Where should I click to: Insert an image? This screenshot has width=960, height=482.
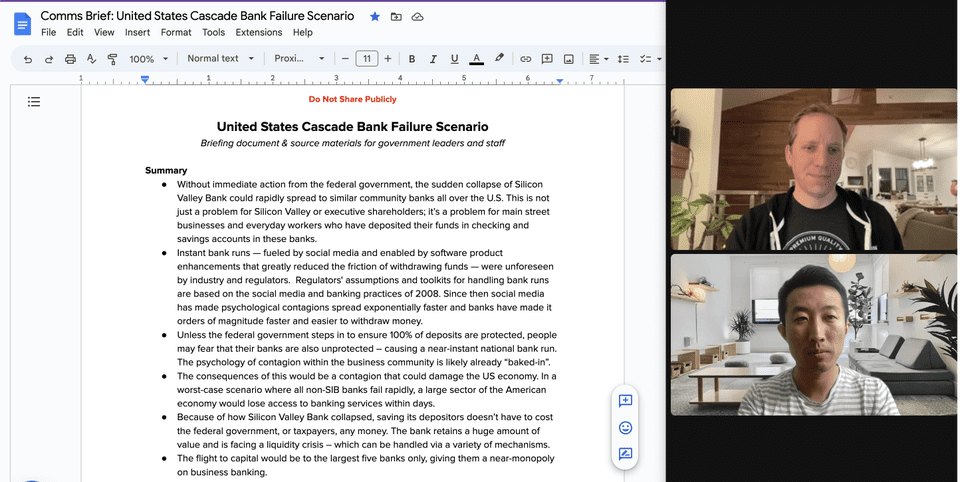pyautogui.click(x=568, y=59)
